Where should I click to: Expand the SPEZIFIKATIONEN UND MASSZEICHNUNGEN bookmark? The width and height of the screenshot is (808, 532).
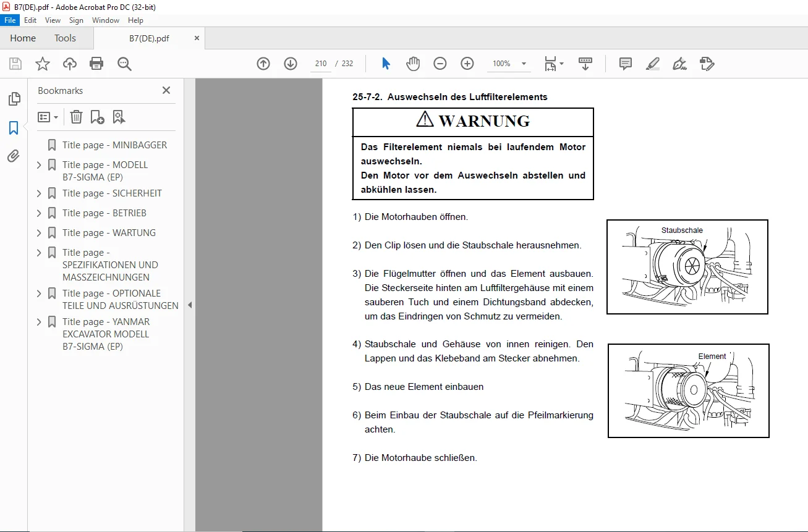[39, 253]
